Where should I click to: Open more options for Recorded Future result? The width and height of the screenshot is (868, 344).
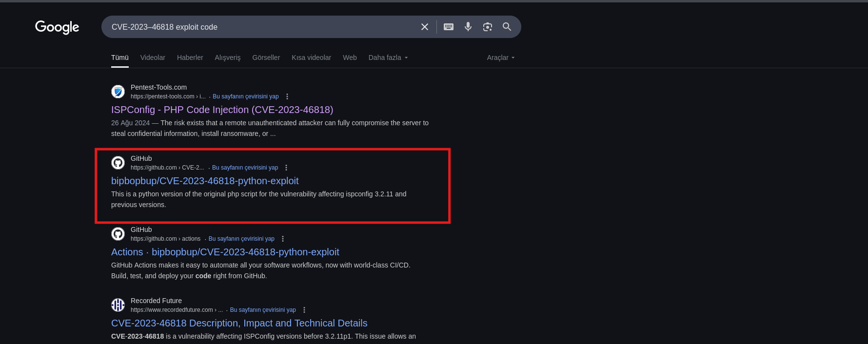click(x=304, y=310)
